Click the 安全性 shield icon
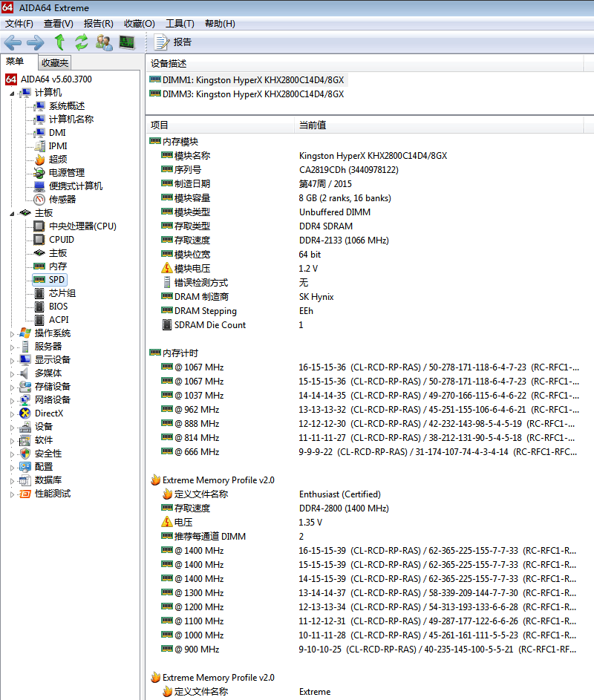Screen dimensions: 594x700 25,454
